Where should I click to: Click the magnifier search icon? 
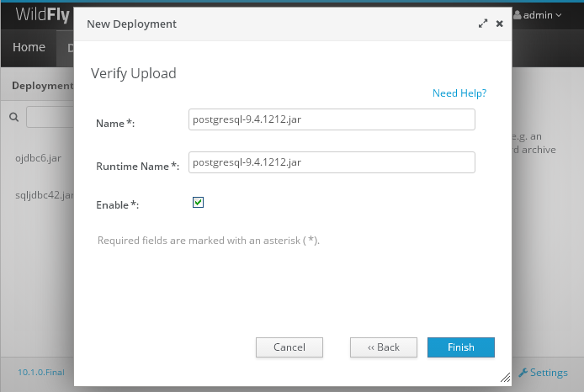click(13, 117)
